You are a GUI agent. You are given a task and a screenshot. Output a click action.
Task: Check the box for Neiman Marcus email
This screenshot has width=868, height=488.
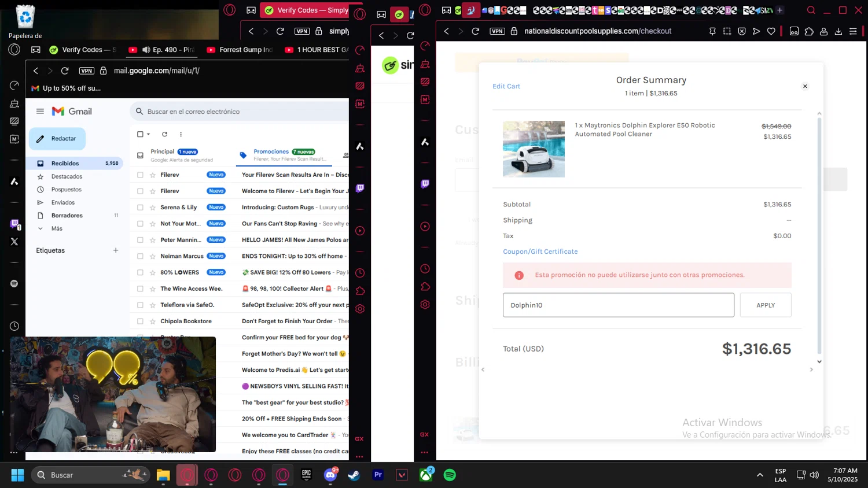[x=140, y=256]
